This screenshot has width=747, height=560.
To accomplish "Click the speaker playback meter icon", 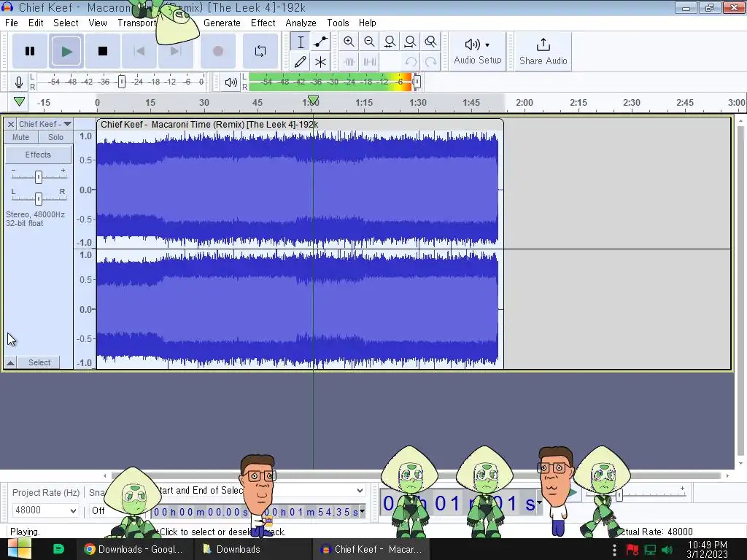I will tap(231, 82).
